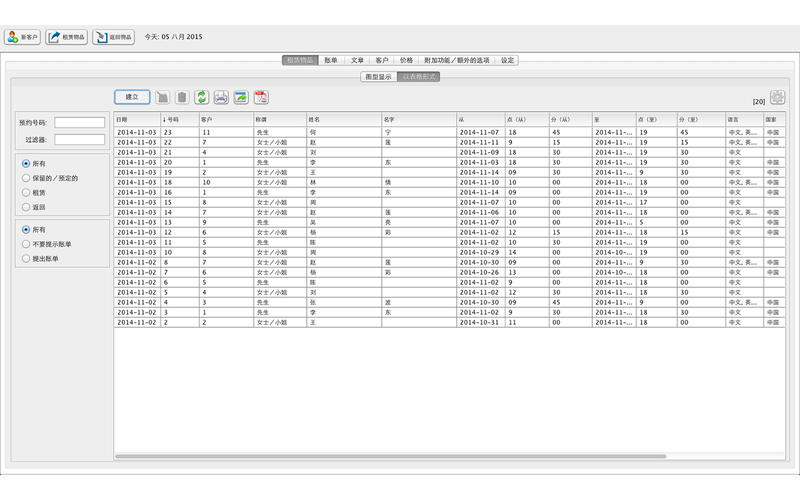
Task: Open the 租赁物品 rent item action
Action: (66, 37)
